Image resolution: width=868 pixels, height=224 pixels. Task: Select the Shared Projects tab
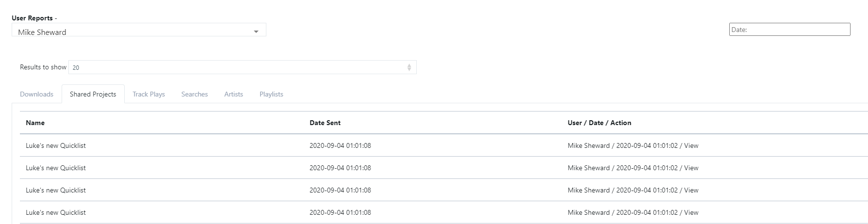click(x=93, y=94)
